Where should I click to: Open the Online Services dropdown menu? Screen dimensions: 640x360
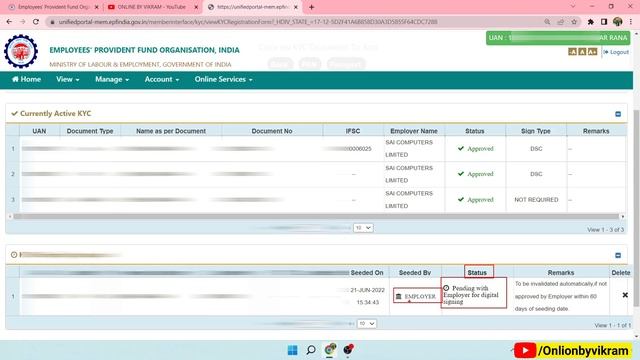[x=223, y=79]
